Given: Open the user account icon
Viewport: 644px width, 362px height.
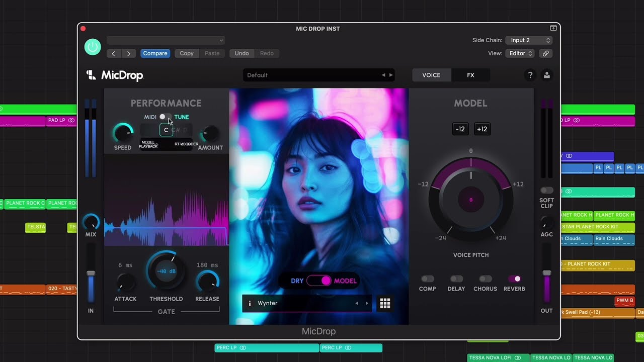Looking at the screenshot, I should pyautogui.click(x=546, y=75).
